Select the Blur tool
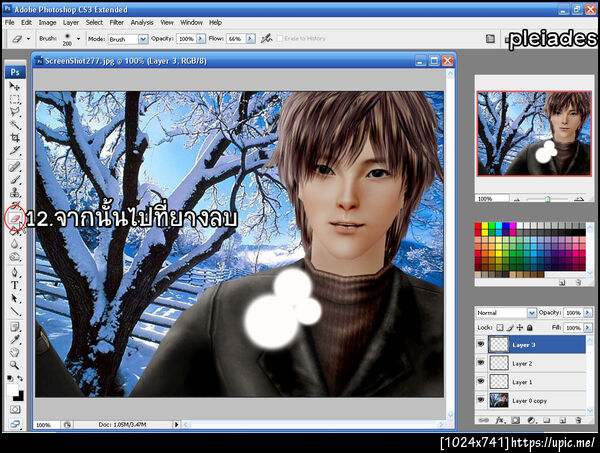Screen dimensions: 600x453 tap(15, 244)
